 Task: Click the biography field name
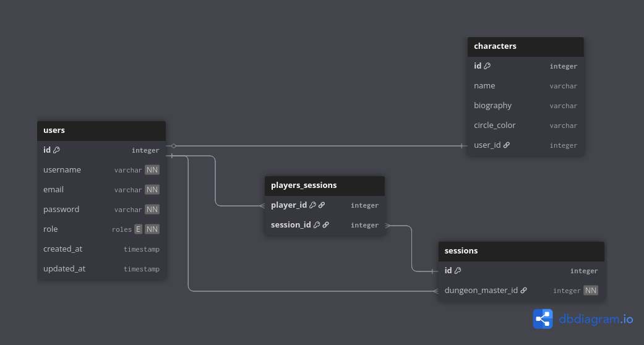point(492,106)
